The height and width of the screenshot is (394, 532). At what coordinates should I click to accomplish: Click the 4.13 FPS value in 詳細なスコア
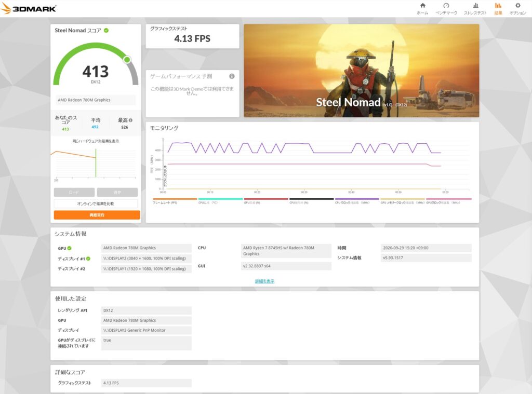(x=146, y=383)
